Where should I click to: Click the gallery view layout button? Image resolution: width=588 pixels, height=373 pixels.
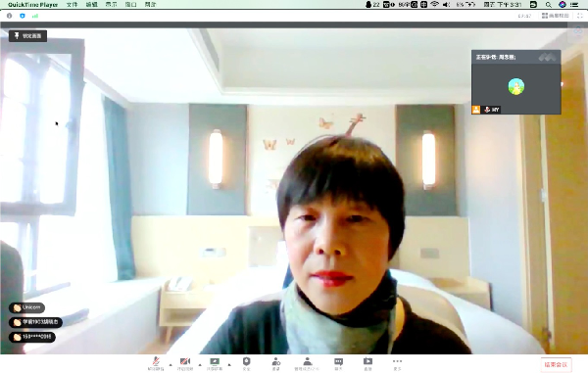pos(556,16)
